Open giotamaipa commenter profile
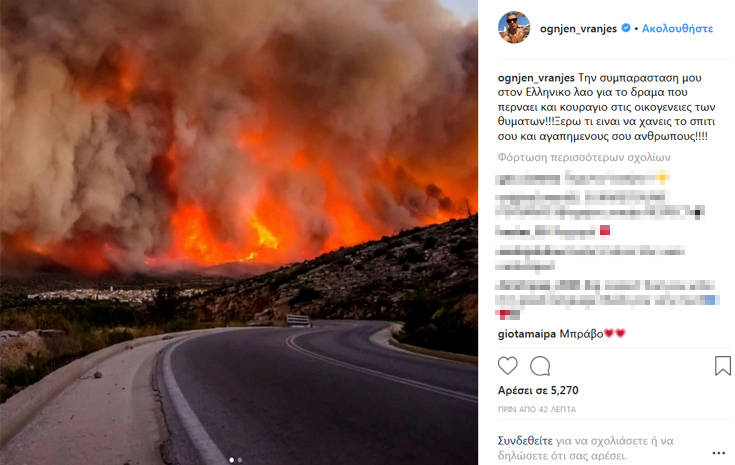 click(527, 334)
